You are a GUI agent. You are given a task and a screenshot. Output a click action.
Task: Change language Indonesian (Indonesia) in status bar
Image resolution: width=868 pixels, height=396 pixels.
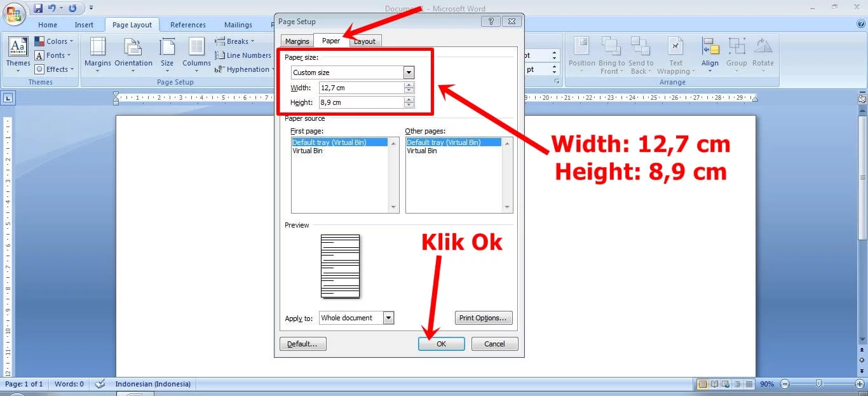click(153, 384)
